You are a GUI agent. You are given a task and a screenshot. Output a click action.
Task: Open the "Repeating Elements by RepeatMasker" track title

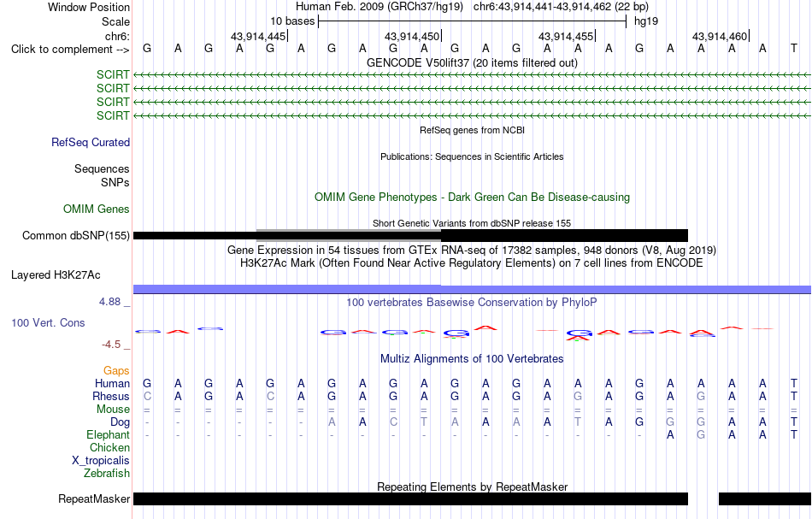pos(472,487)
